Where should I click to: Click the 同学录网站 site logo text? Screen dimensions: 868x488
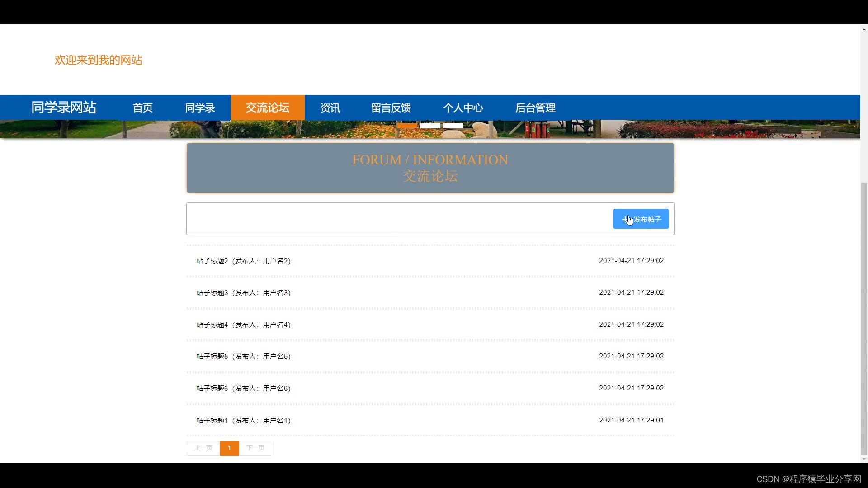tap(64, 108)
